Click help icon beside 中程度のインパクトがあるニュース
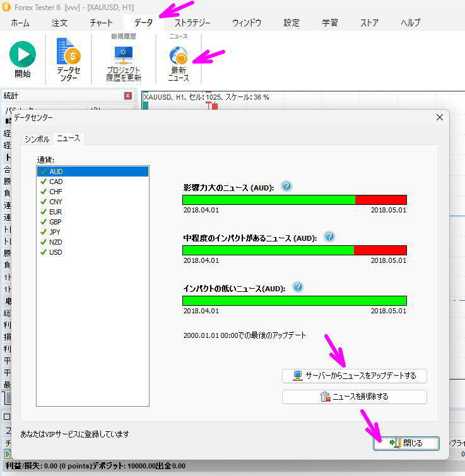465x476 pixels. tap(329, 236)
